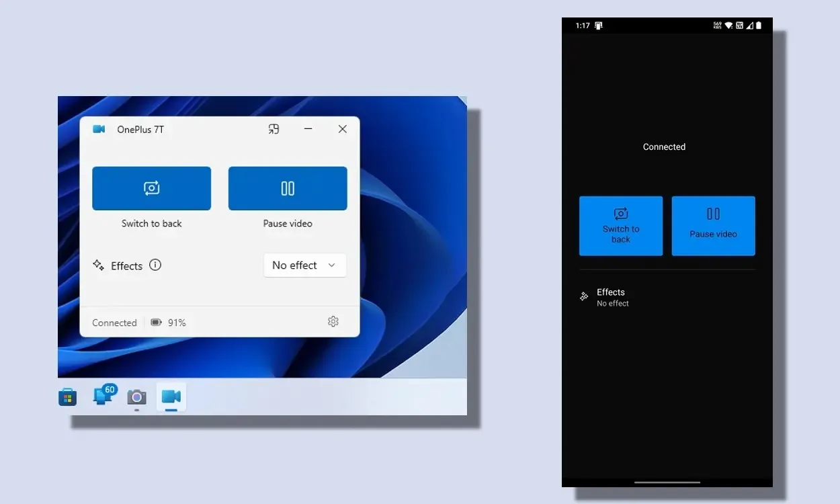Close the OnePlus 7T camera window

pyautogui.click(x=342, y=129)
